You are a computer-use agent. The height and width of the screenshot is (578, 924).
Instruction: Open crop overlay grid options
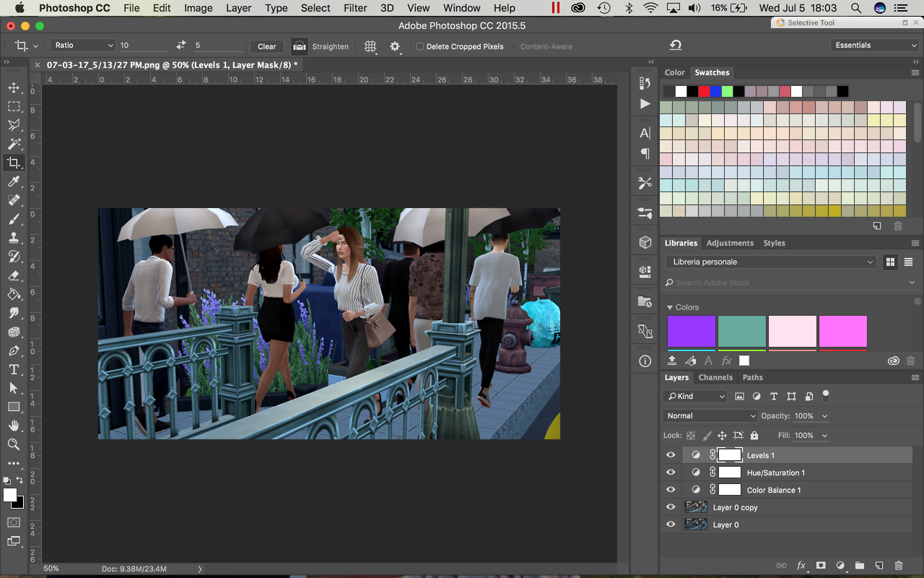[370, 46]
